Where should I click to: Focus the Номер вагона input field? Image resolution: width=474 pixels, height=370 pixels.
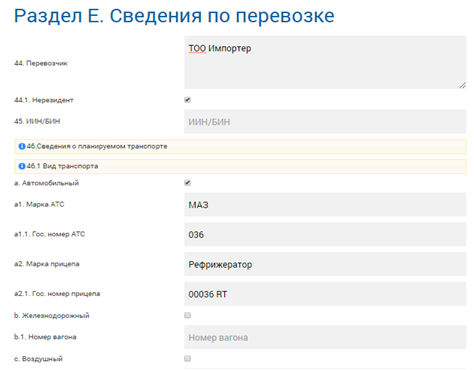click(x=325, y=337)
